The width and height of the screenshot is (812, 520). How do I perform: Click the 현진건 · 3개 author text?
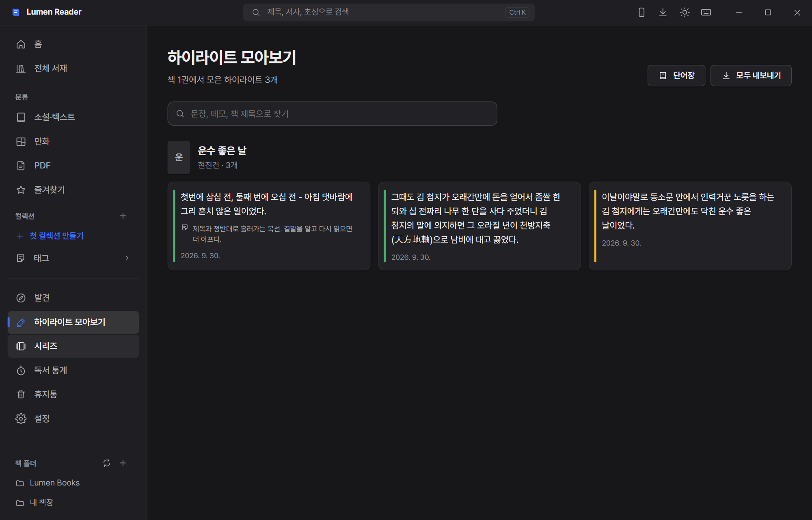(218, 165)
